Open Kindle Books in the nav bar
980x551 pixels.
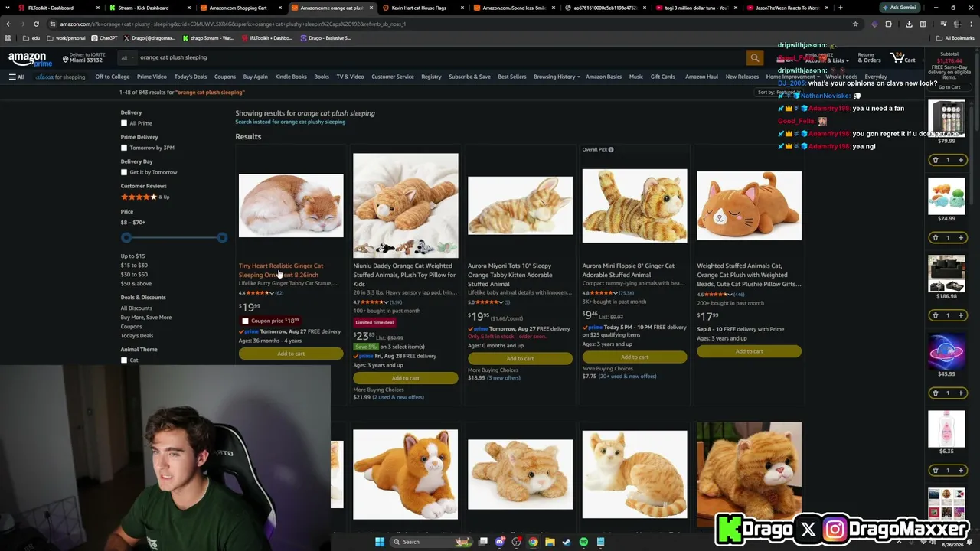291,77
